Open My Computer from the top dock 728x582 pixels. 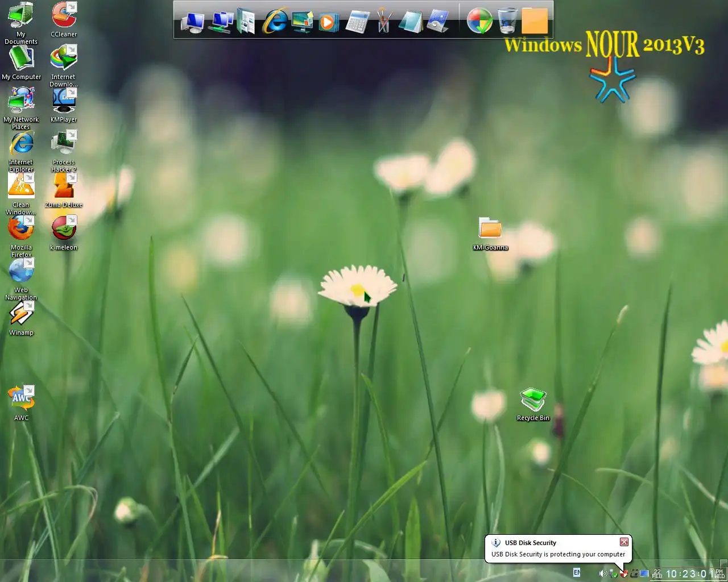192,22
